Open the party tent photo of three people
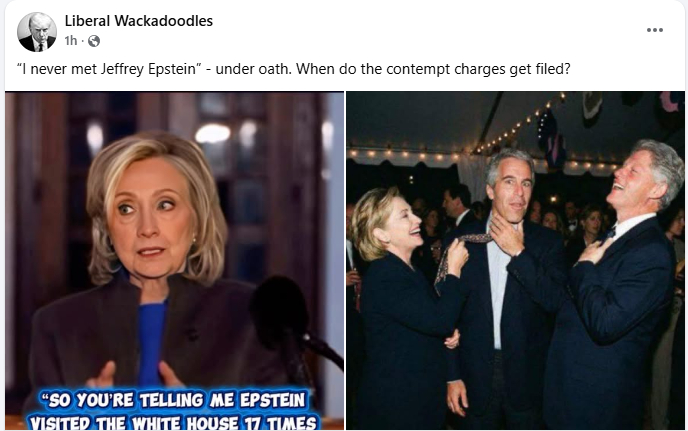The height and width of the screenshot is (431, 688). click(x=515, y=261)
